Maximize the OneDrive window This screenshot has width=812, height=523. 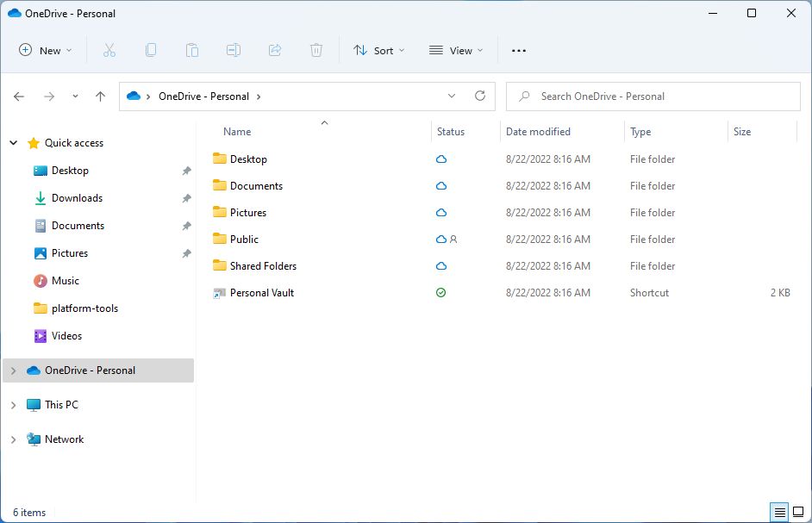click(x=752, y=14)
